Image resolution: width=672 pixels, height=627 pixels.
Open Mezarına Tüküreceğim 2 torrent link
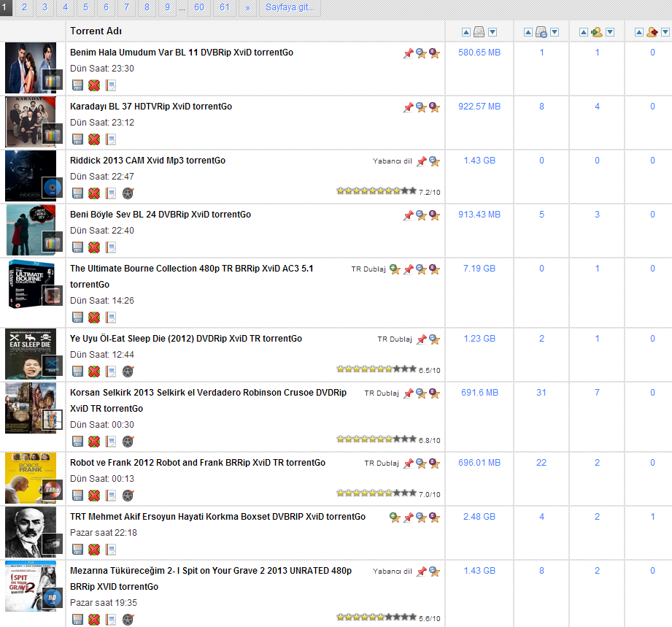pyautogui.click(x=211, y=578)
